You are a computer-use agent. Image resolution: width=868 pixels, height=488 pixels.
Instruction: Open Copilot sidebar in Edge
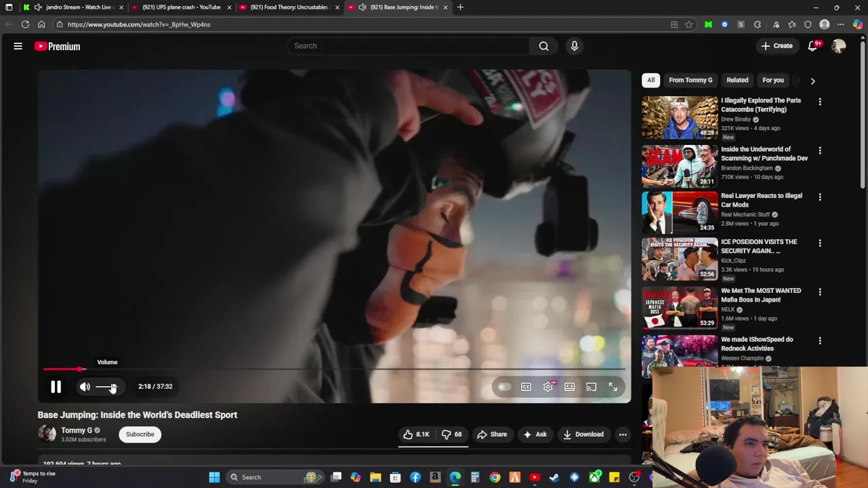click(858, 24)
